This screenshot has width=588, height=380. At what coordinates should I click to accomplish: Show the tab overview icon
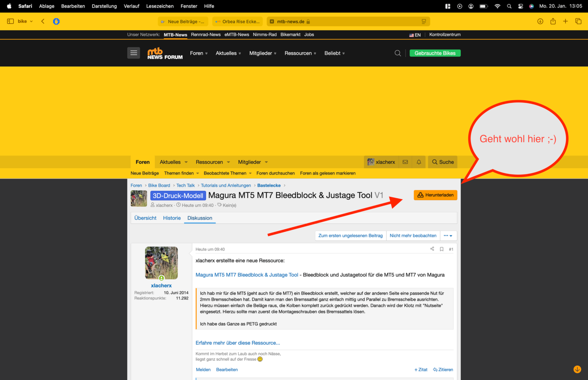[x=578, y=21]
